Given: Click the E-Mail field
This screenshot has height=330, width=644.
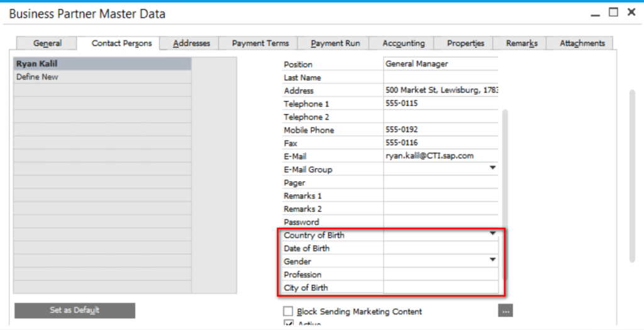Looking at the screenshot, I should pos(441,155).
